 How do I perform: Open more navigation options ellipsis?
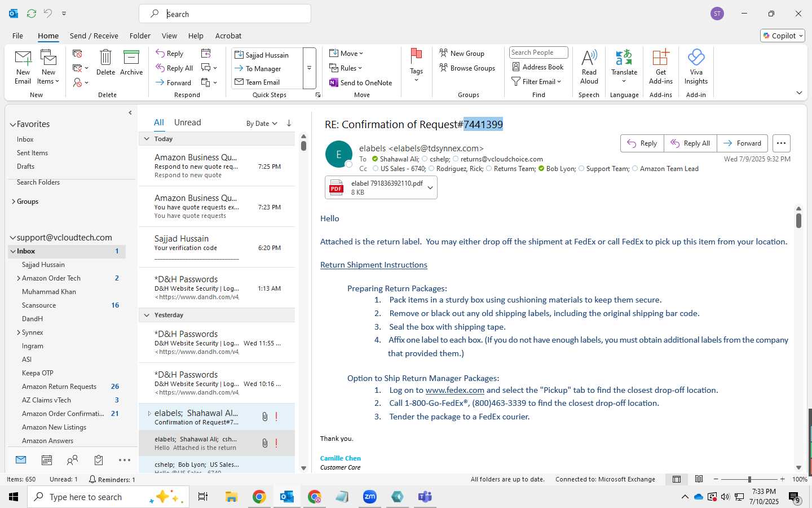click(125, 460)
